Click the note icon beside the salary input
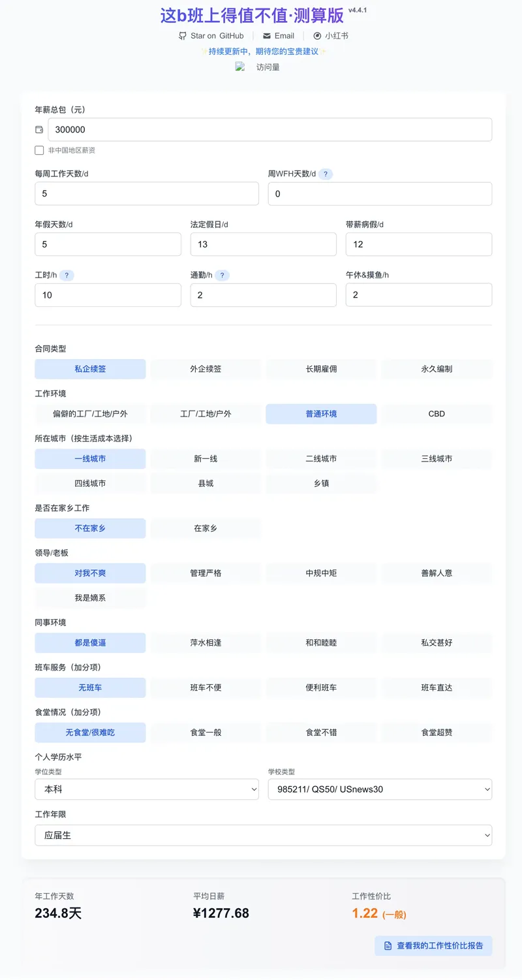The image size is (522, 980). 40,129
